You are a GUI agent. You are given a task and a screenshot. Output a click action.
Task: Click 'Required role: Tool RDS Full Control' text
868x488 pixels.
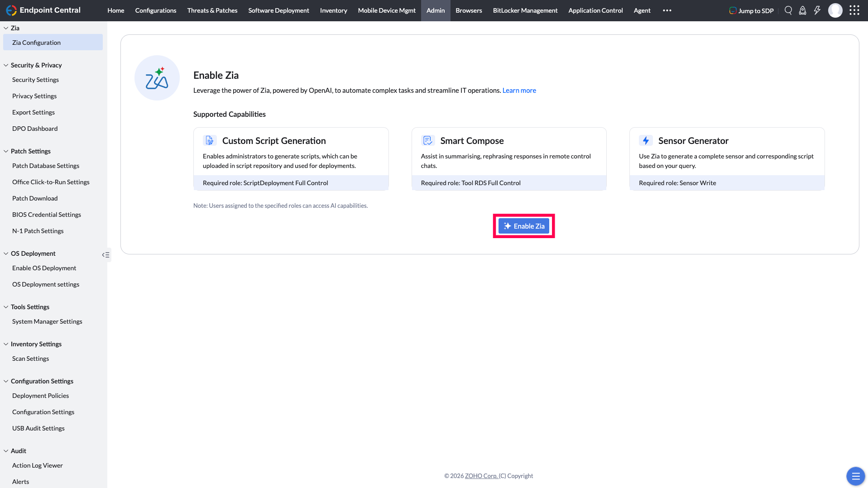pos(471,183)
